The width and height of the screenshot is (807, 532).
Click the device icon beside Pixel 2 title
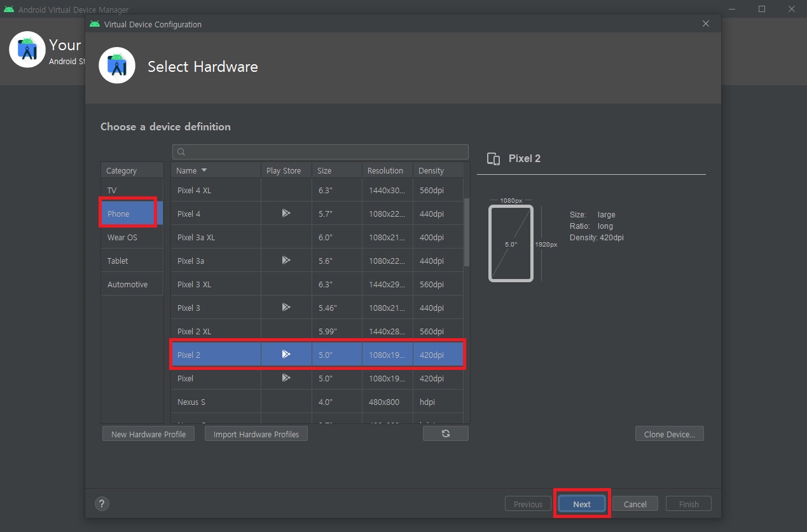click(493, 159)
